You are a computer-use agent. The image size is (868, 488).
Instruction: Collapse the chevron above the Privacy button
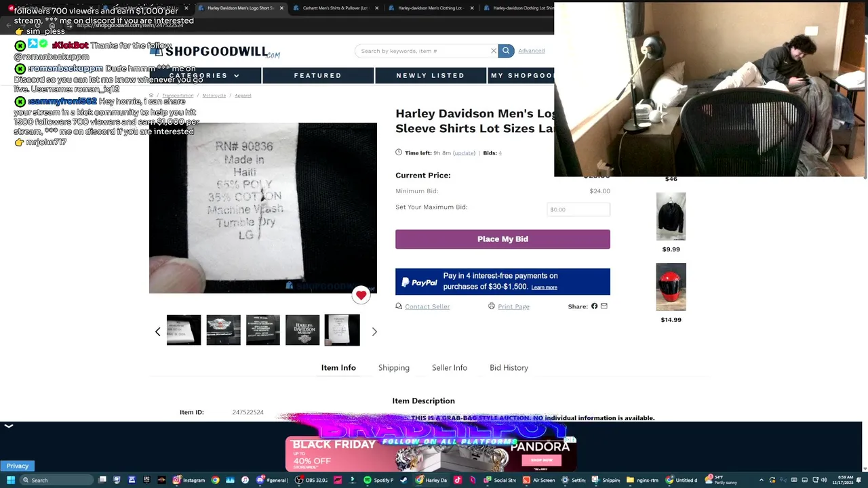click(8, 426)
